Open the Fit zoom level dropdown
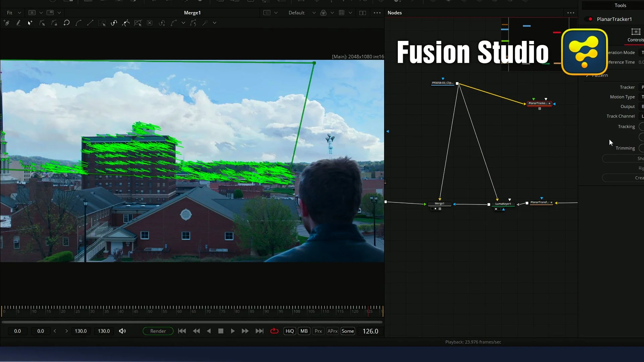The width and height of the screenshot is (644, 362). coord(14,13)
